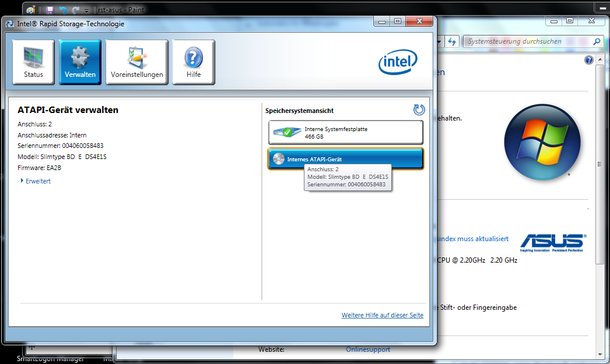
Task: Click the Firmware EA2B text
Action: (39, 168)
